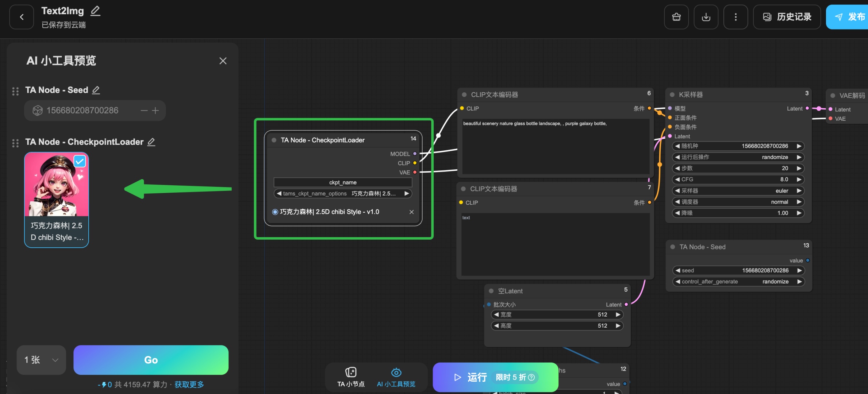This screenshot has height=394, width=868.
Task: Uncheck the chibi Style model checkbox
Action: [x=80, y=161]
